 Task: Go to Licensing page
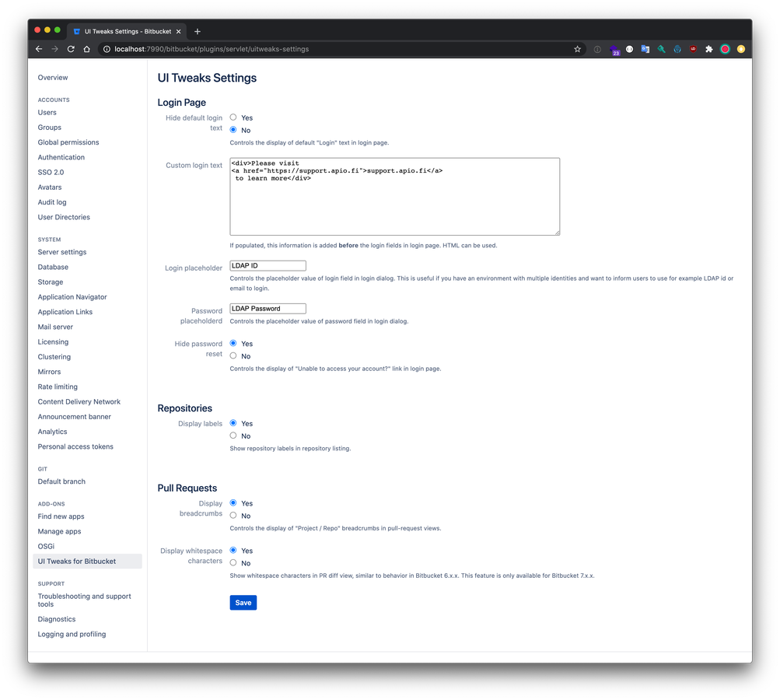[53, 341]
